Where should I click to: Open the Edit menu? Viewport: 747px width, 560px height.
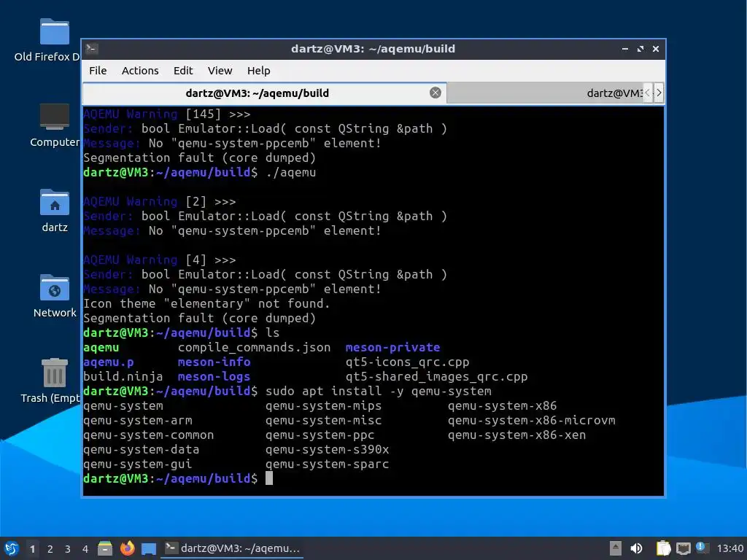click(x=183, y=71)
